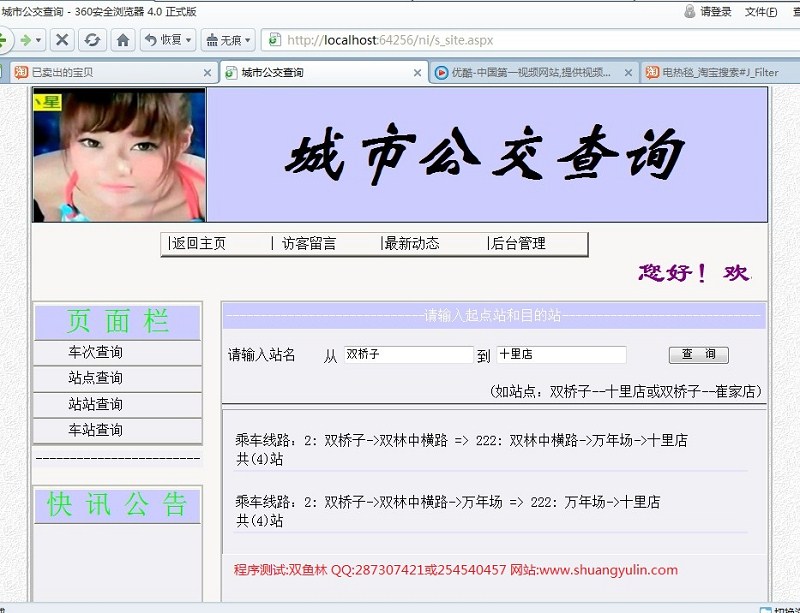Click the 您好！欢 greeting marquee text
The image size is (800, 613).
tap(694, 273)
